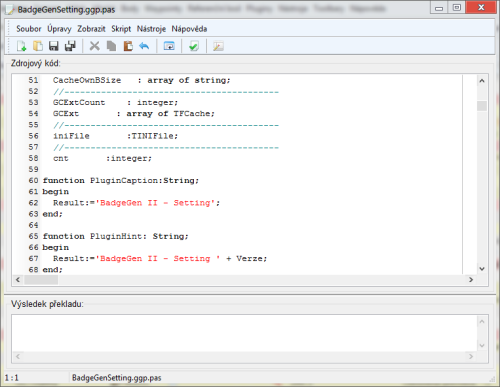Cut selection with the X icon
This screenshot has height=387, width=500.
click(95, 46)
